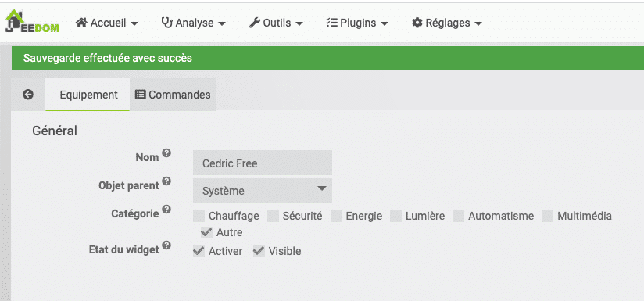
Task: Open the Analyse menu
Action: click(x=194, y=23)
